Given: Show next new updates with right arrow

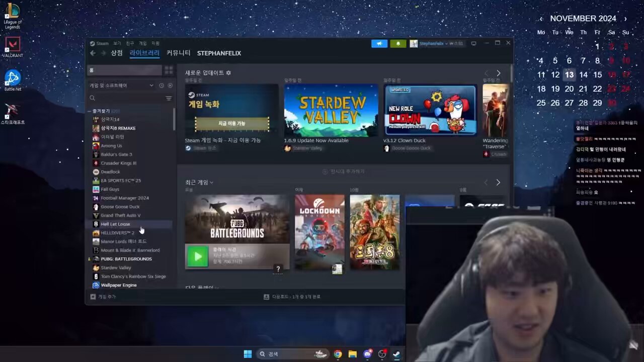Looking at the screenshot, I should 498,73.
